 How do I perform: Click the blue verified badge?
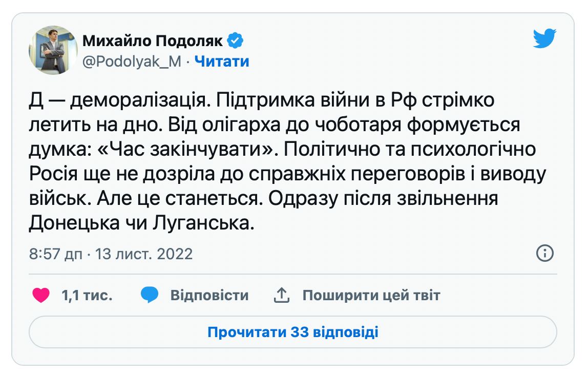coord(235,39)
